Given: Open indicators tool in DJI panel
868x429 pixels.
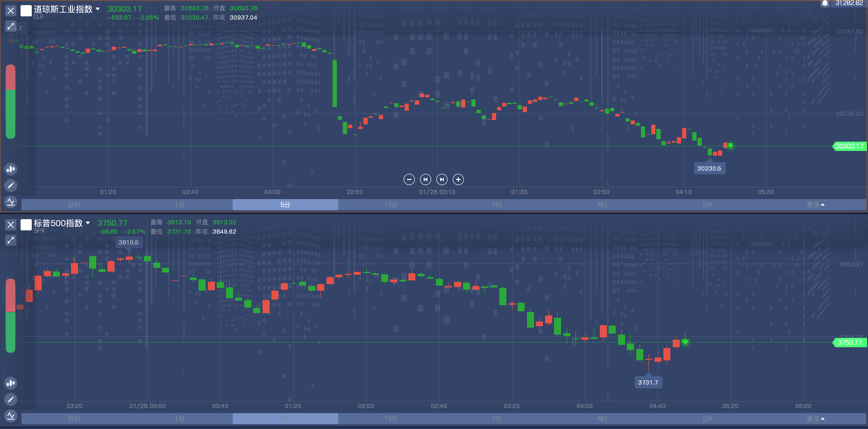Looking at the screenshot, I should point(11,202).
